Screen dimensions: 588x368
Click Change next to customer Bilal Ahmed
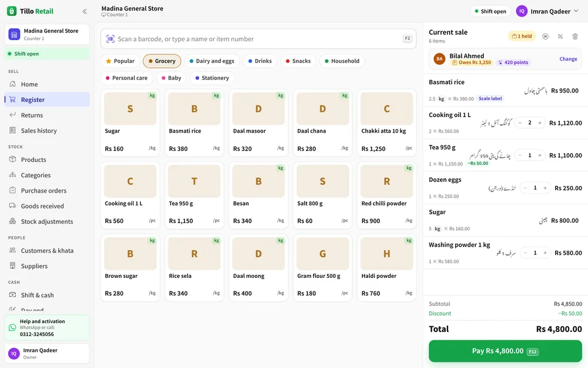coord(568,59)
